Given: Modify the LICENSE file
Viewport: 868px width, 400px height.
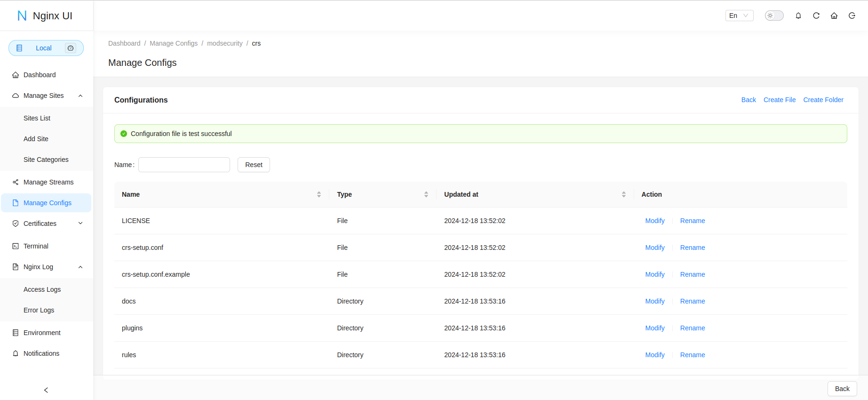Looking at the screenshot, I should coord(655,221).
